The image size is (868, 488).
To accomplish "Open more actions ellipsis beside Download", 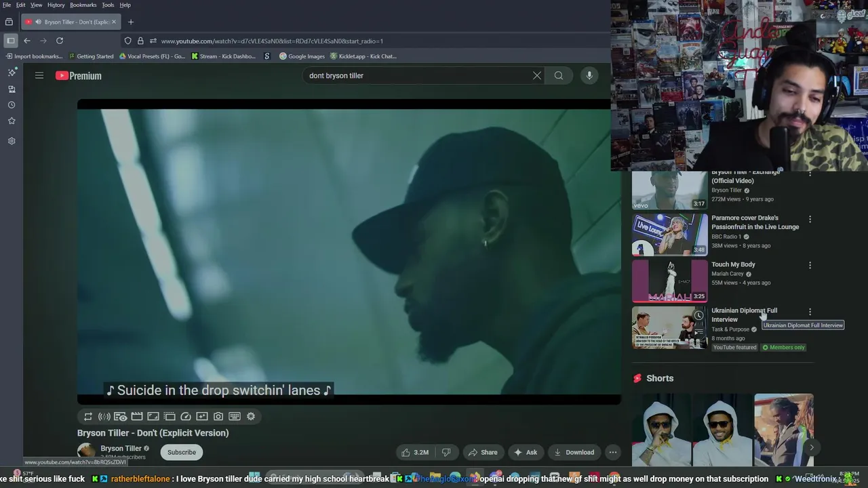I will tap(613, 452).
